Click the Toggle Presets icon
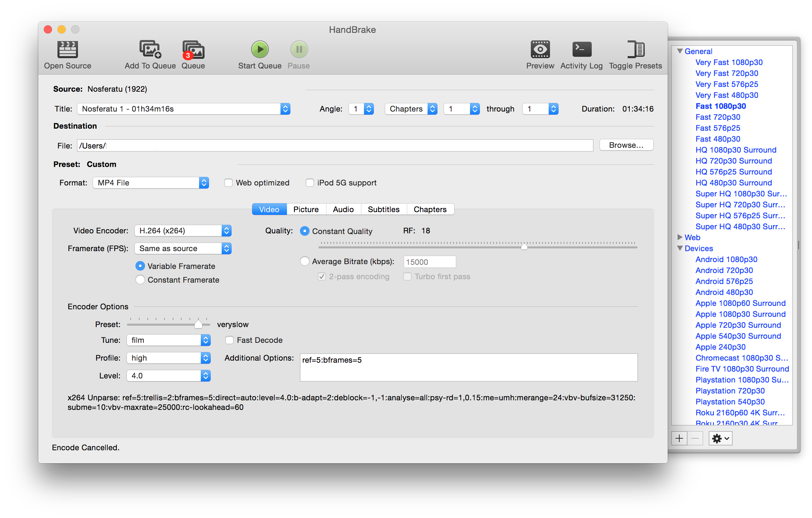The width and height of the screenshot is (812, 518). (636, 50)
